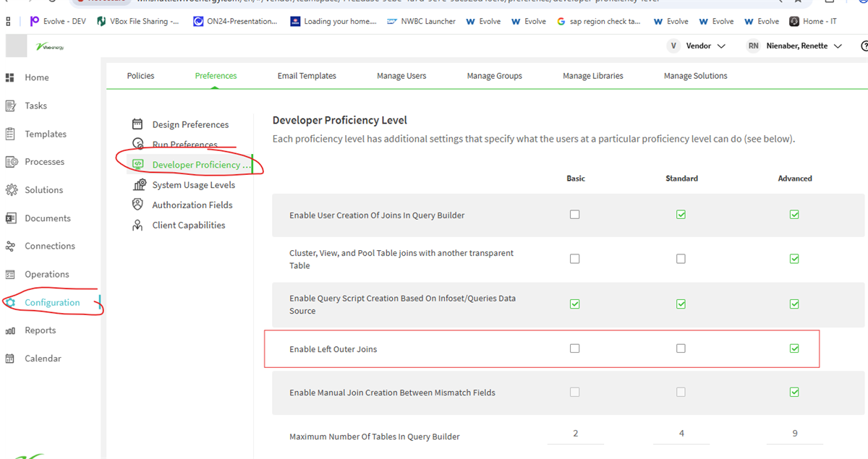Click the Connections sidebar icon

coord(10,246)
